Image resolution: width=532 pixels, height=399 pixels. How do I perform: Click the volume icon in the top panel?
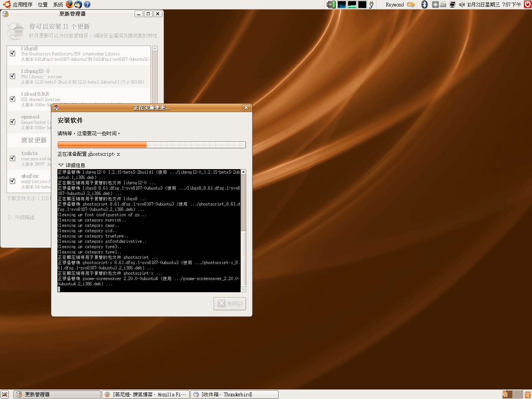coord(462,5)
